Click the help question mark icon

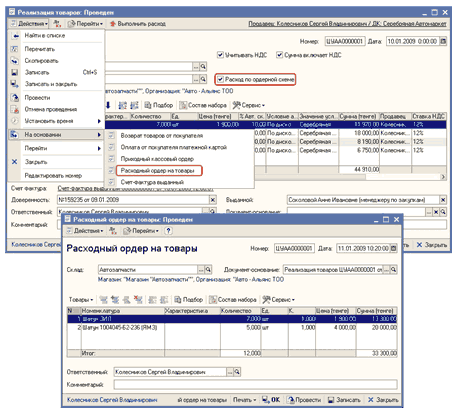pyautogui.click(x=168, y=231)
